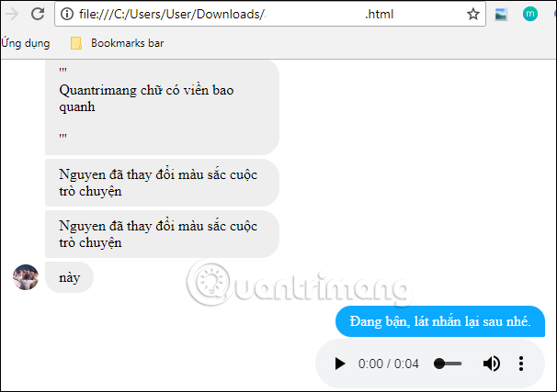This screenshot has height=392, width=557.
Task: Open the Bookmarks bar folder
Action: tap(118, 43)
